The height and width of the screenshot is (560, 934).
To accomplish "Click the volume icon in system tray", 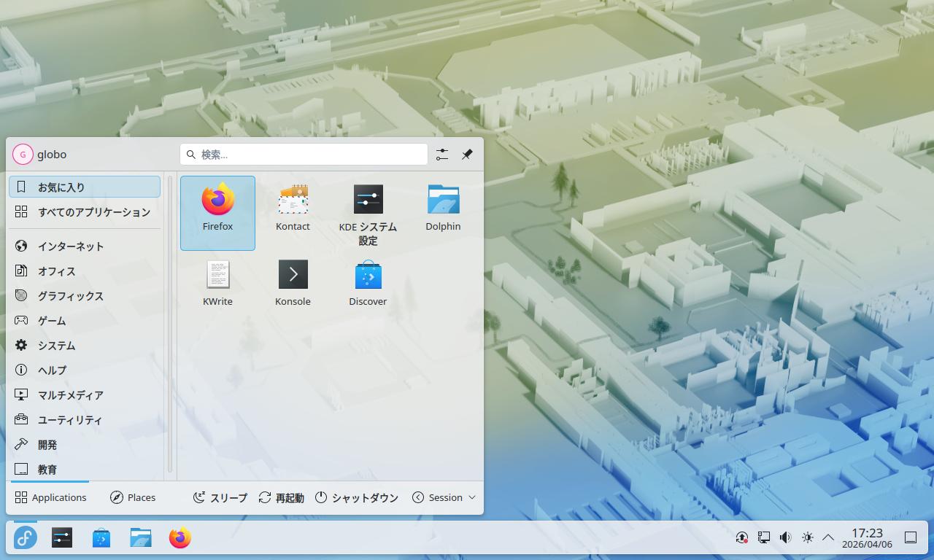I will (785, 538).
